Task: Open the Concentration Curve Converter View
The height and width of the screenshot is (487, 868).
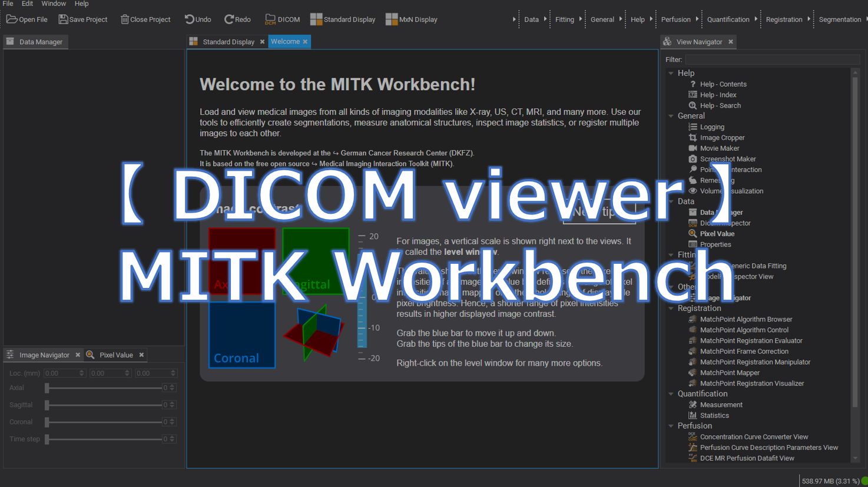Action: click(753, 436)
